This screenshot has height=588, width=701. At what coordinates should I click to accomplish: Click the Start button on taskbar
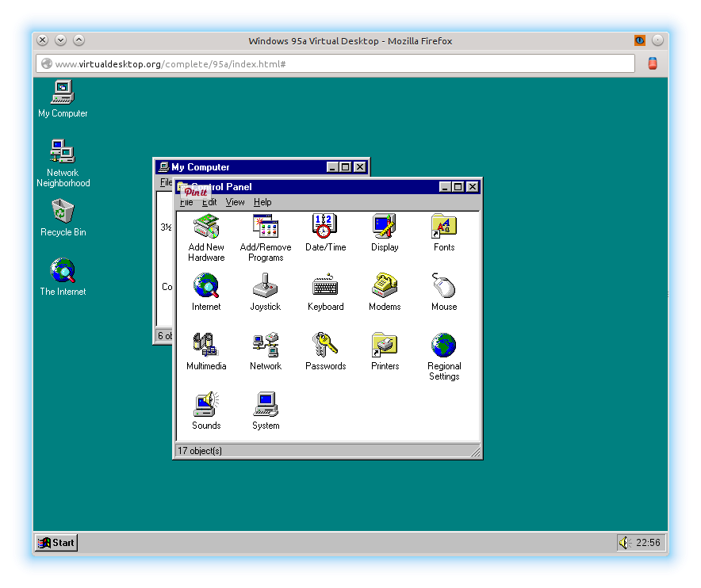56,543
